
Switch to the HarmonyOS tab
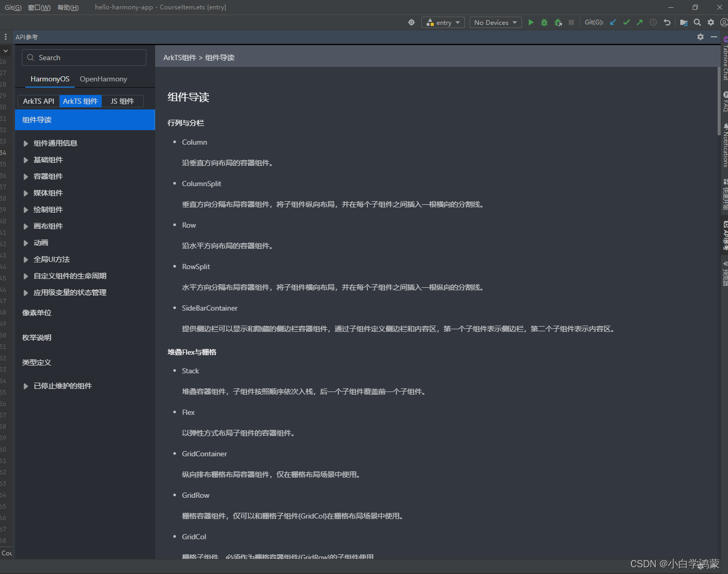(50, 79)
